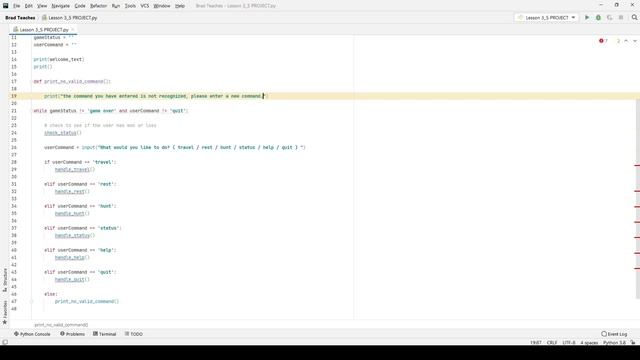Click print_no_valid_command() call on line 47
Image resolution: width=640 pixels, height=360 pixels.
(x=87, y=302)
